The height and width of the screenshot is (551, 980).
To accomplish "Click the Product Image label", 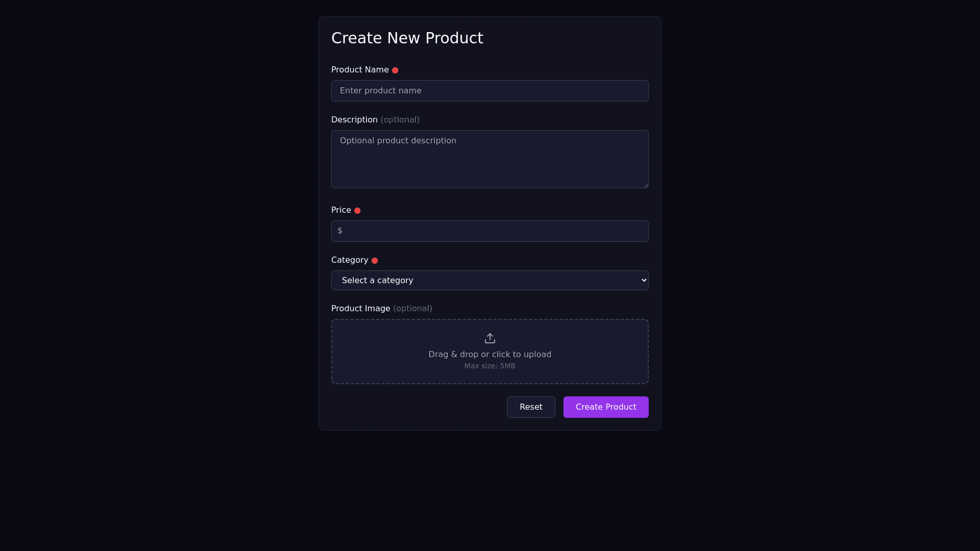I will 360,309.
